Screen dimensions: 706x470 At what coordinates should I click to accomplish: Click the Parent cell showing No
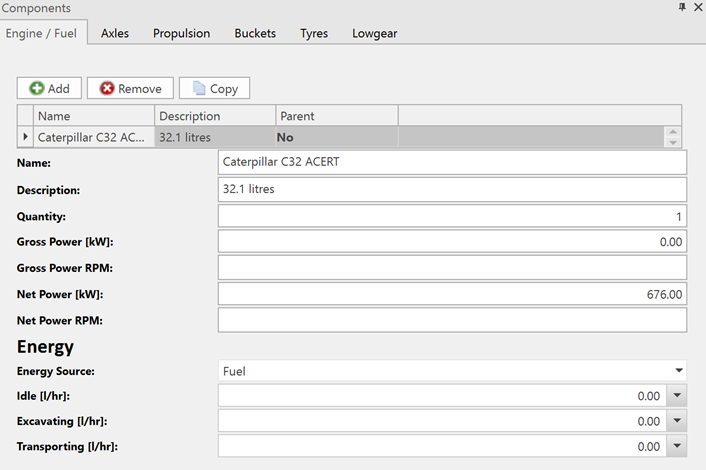tap(337, 137)
